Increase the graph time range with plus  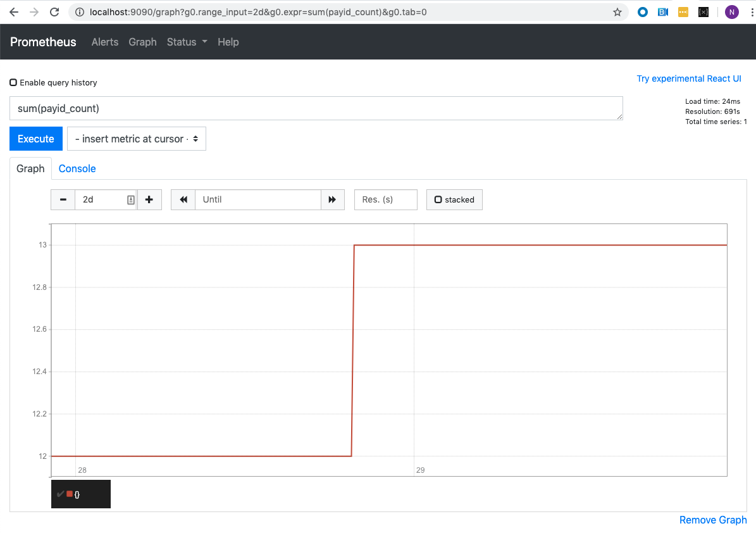coord(149,199)
